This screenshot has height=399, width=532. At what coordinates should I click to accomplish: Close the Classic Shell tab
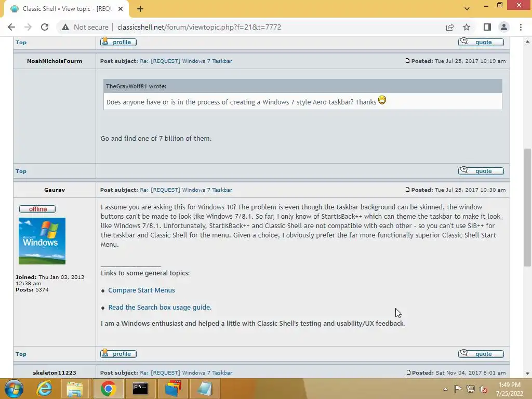[121, 9]
